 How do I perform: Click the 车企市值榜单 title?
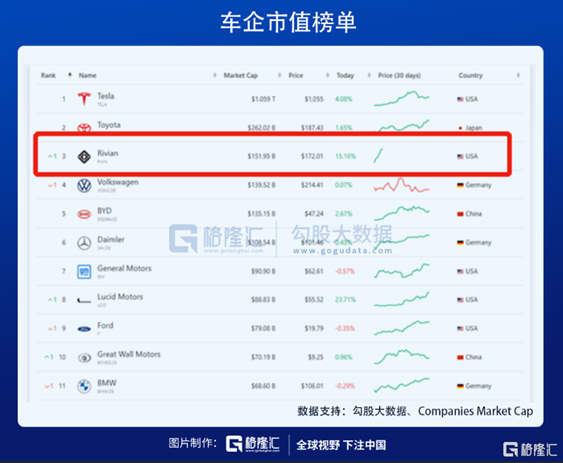tap(288, 22)
